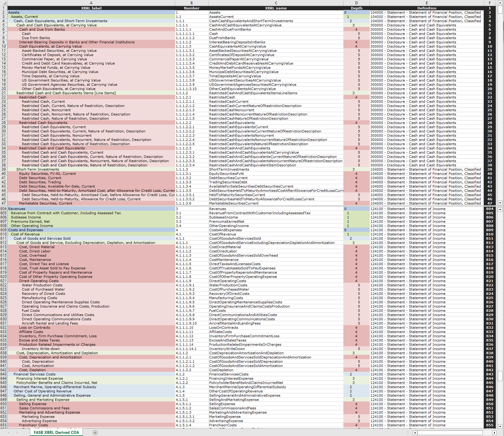Select cell 'Excise and Sales Taxes'
Viewport: 504px width, 436px height.
tap(91, 340)
